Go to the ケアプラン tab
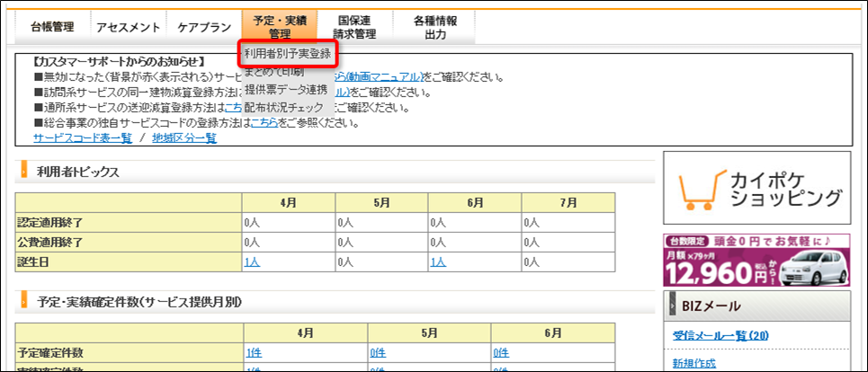868x372 pixels. pos(203,27)
